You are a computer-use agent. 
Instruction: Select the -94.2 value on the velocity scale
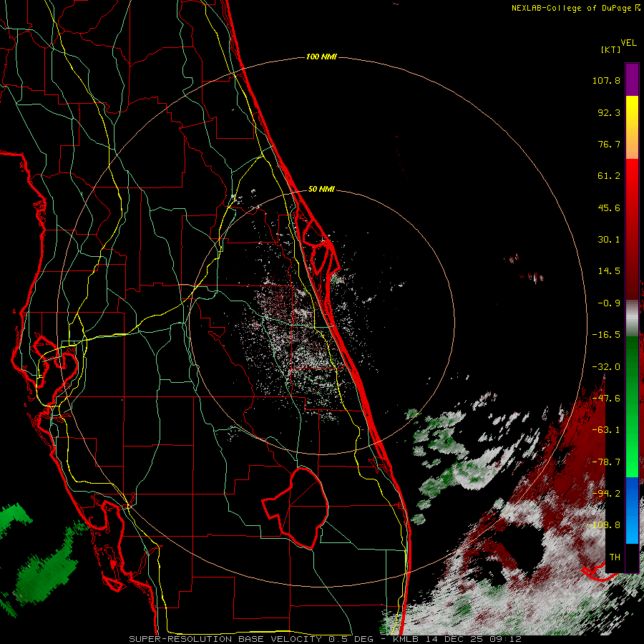coord(606,494)
